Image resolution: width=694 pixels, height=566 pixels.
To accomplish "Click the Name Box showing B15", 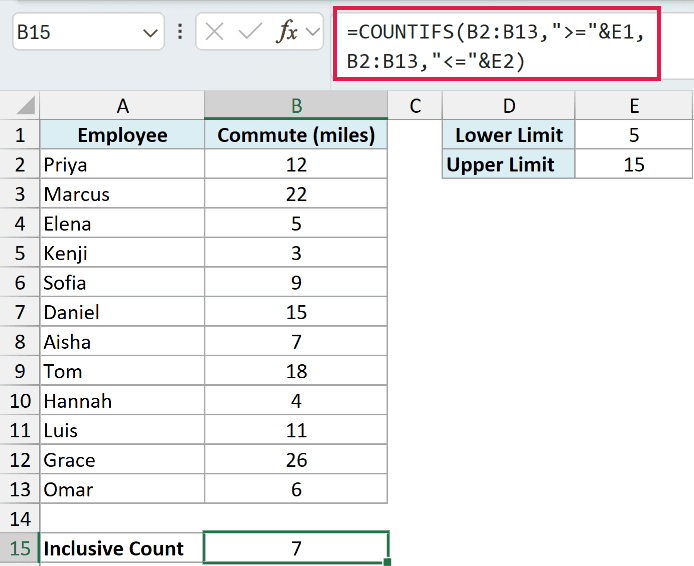I will (x=89, y=31).
